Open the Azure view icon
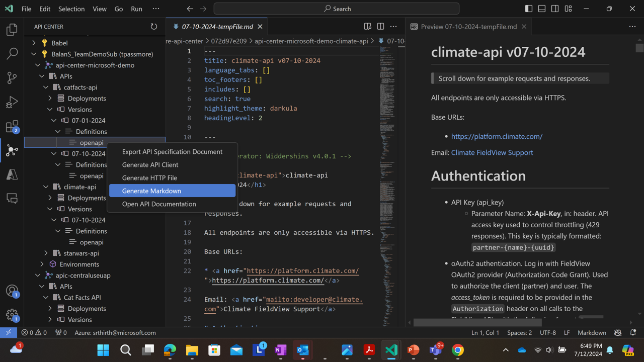The height and width of the screenshot is (362, 644). [12, 174]
